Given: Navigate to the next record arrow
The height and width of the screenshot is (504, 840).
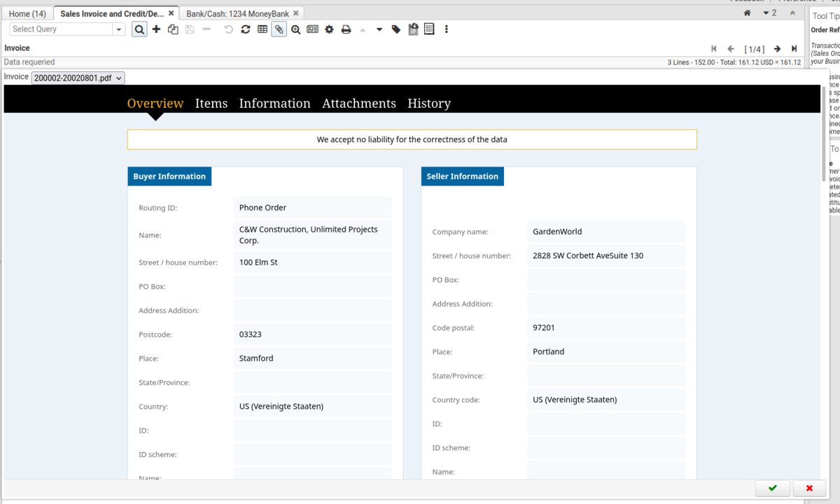Looking at the screenshot, I should point(777,48).
